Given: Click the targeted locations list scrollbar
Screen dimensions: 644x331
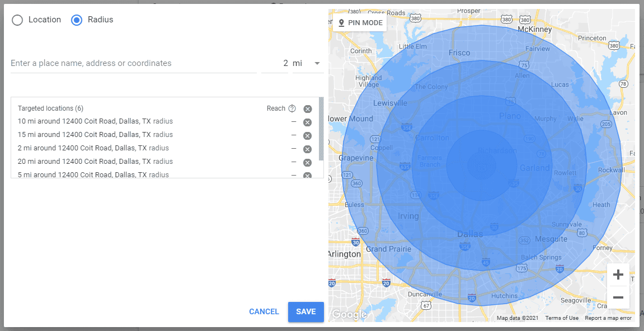Looking at the screenshot, I should tap(321, 129).
